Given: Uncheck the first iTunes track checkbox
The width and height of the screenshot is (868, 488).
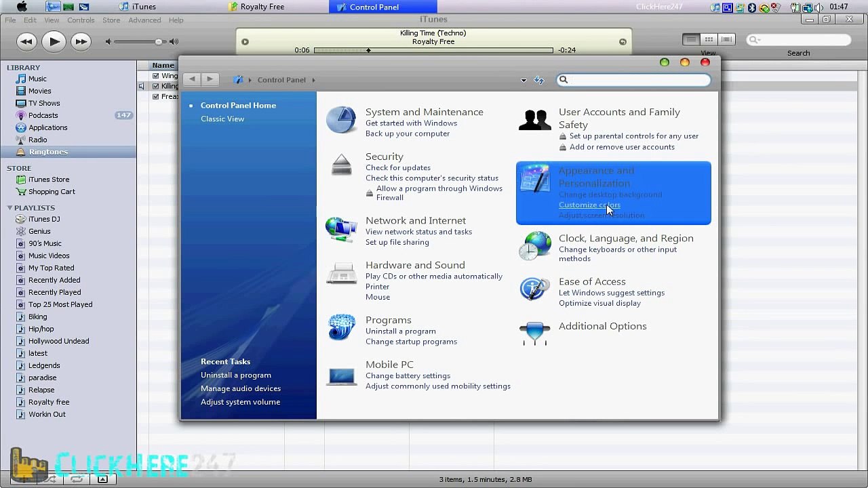Looking at the screenshot, I should point(156,76).
